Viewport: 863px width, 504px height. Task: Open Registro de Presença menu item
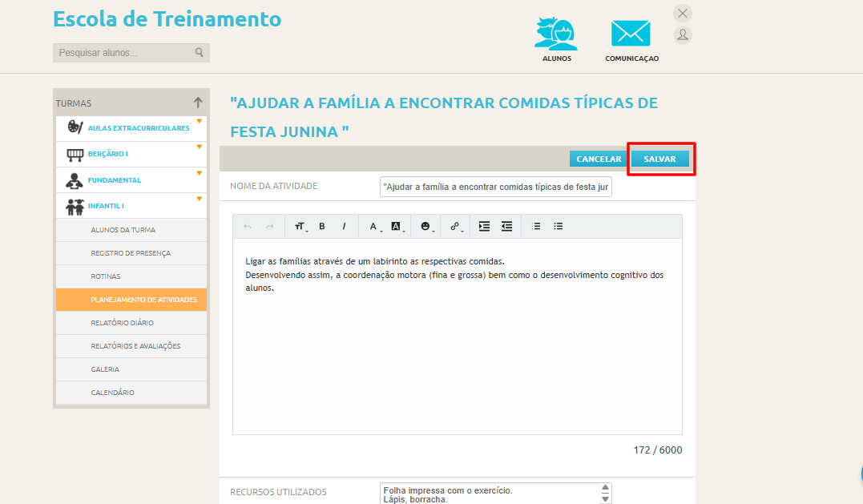click(131, 253)
